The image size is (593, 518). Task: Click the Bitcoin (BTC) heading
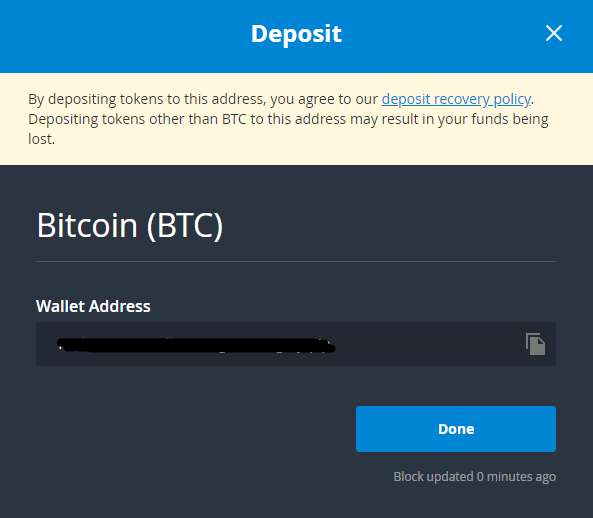(x=130, y=225)
